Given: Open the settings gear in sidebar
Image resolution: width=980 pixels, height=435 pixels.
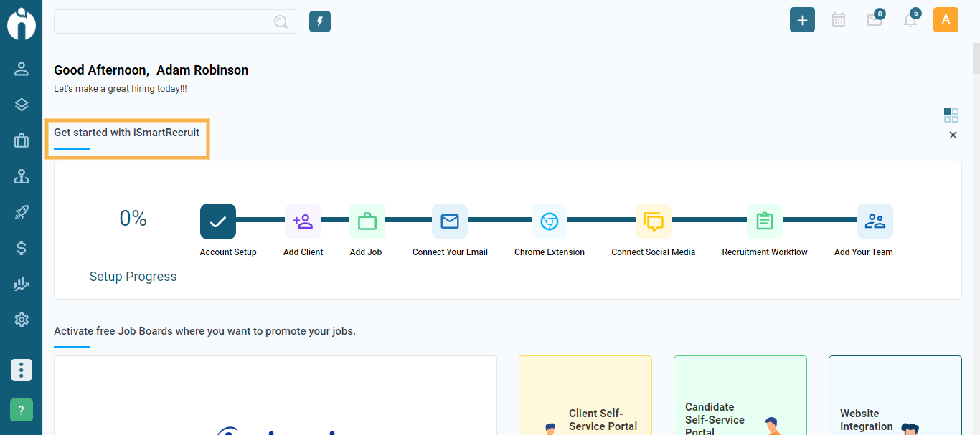Looking at the screenshot, I should (22, 320).
